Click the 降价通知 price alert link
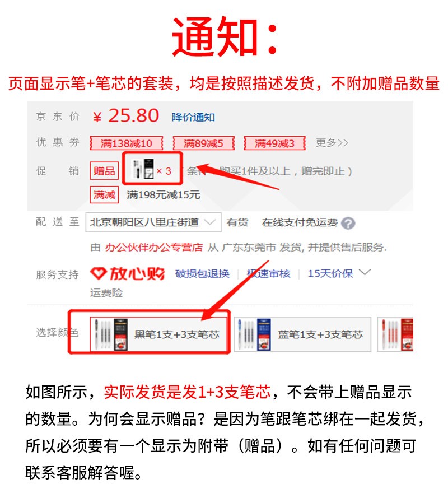Image resolution: width=448 pixels, height=498 pixels. [x=193, y=117]
